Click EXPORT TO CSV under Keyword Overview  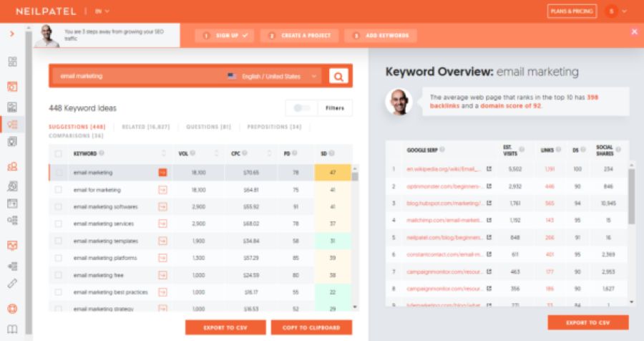pyautogui.click(x=587, y=322)
